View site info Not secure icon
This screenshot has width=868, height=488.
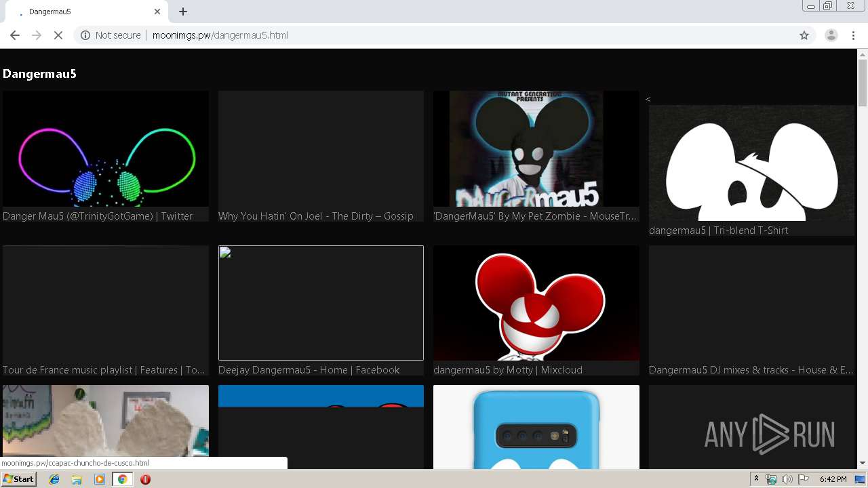85,35
